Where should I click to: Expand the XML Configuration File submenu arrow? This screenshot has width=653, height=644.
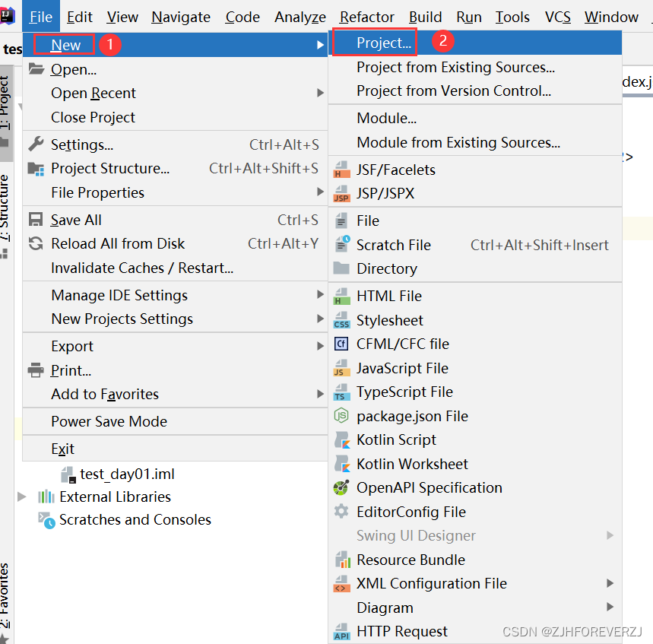(x=610, y=583)
